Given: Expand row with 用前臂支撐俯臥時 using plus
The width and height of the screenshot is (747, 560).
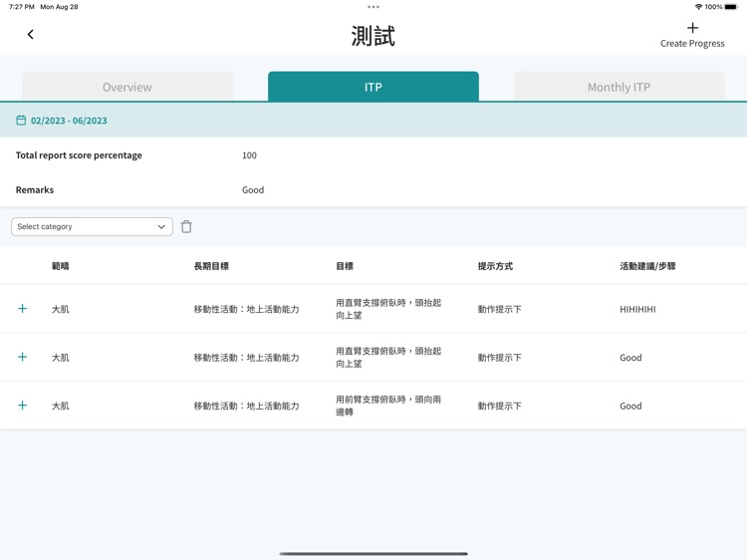Looking at the screenshot, I should coord(22,406).
